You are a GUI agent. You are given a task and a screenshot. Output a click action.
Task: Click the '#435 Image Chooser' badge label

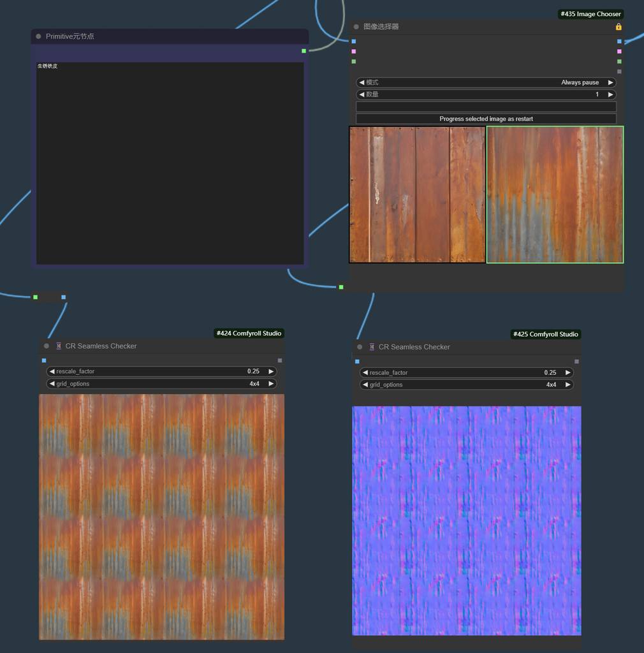tap(590, 14)
